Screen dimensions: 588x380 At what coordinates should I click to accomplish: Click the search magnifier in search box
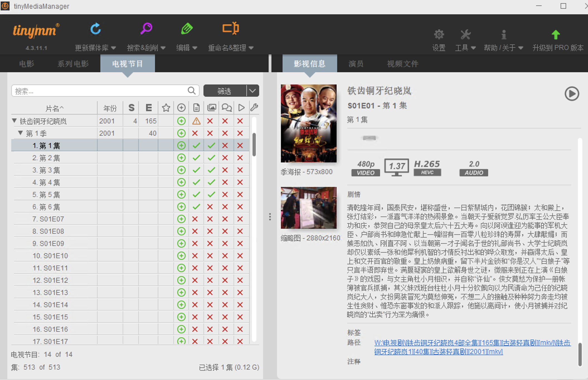(x=191, y=91)
